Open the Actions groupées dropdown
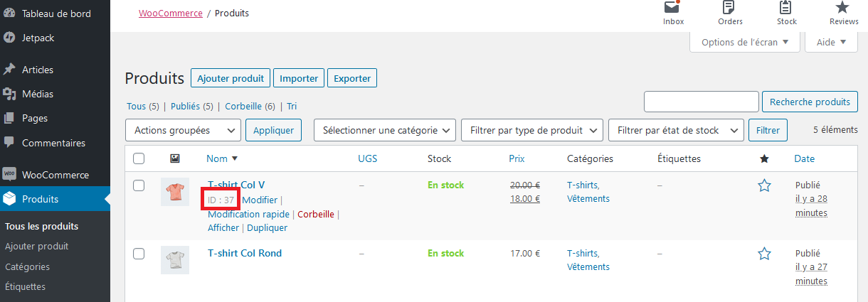Screen dimensions: 868x302 point(183,130)
